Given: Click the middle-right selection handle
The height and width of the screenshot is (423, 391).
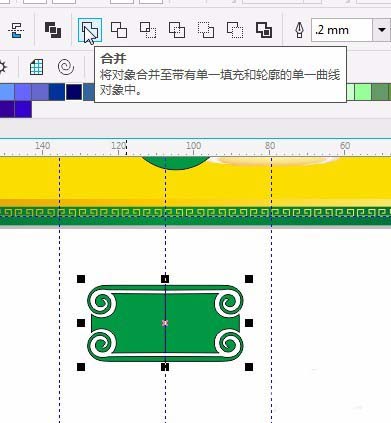Looking at the screenshot, I should click(x=249, y=323).
